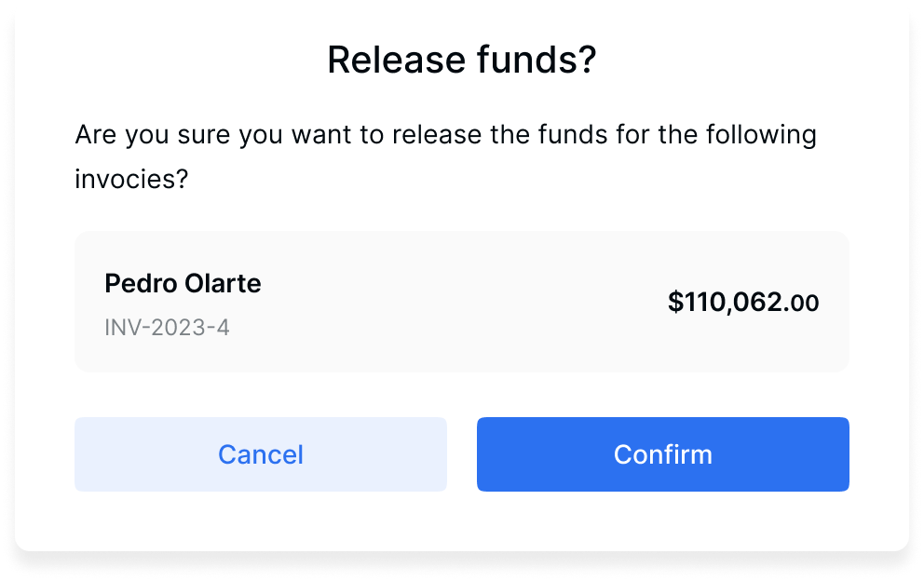Cancel the release funds dialog
The height and width of the screenshot is (581, 924).
(x=260, y=454)
